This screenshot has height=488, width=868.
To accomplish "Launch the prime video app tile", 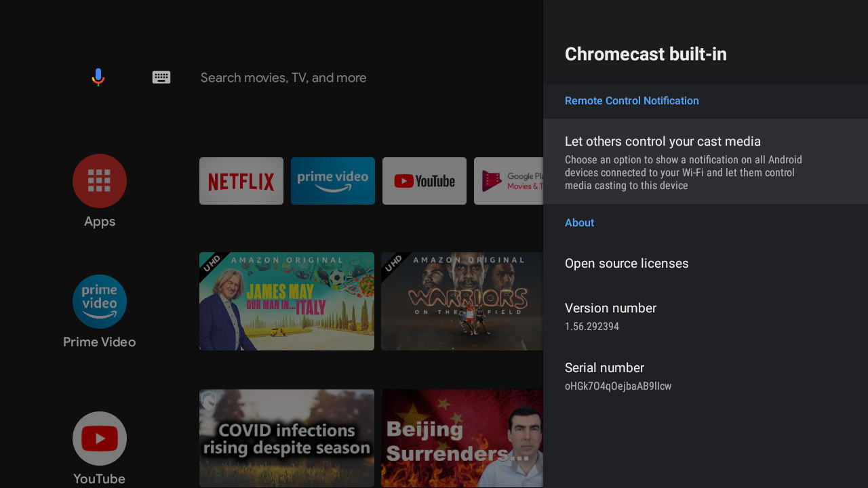I will (x=333, y=181).
